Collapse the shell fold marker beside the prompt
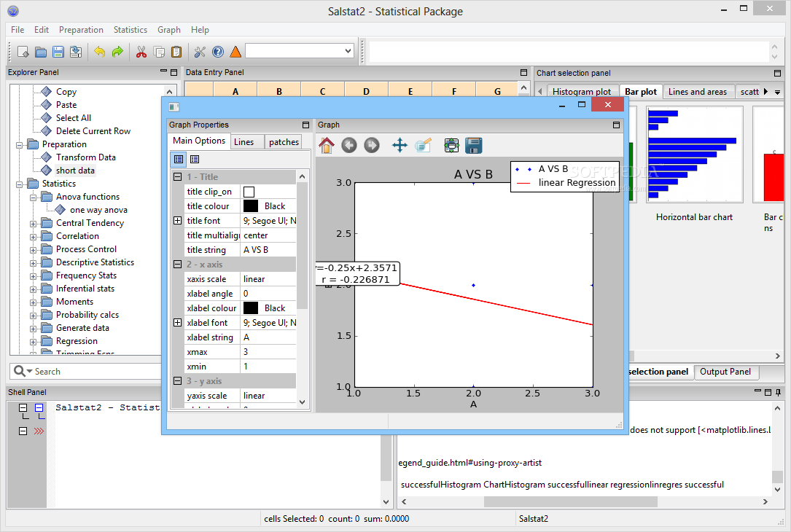791x532 pixels. (23, 431)
